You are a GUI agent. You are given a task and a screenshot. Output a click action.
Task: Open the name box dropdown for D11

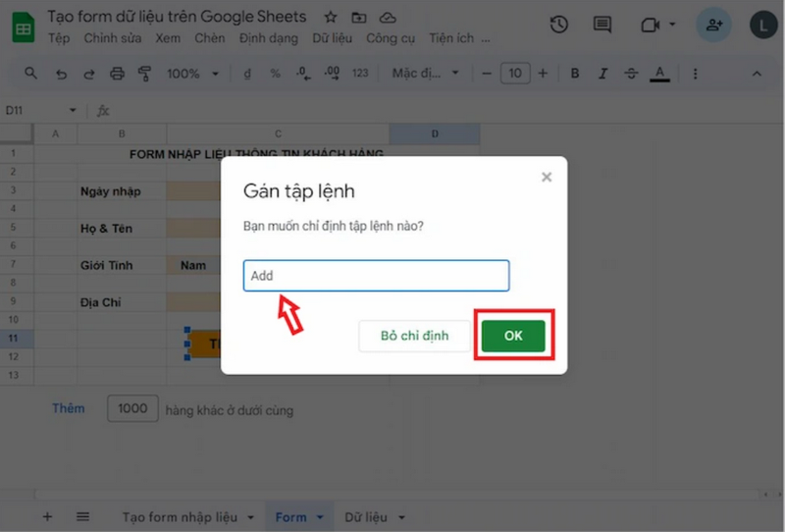point(73,110)
